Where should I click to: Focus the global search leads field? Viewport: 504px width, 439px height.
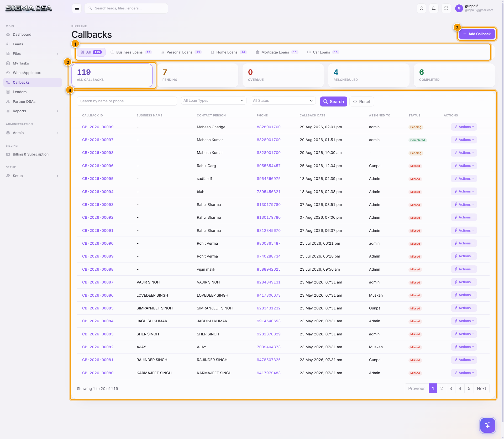coord(126,8)
